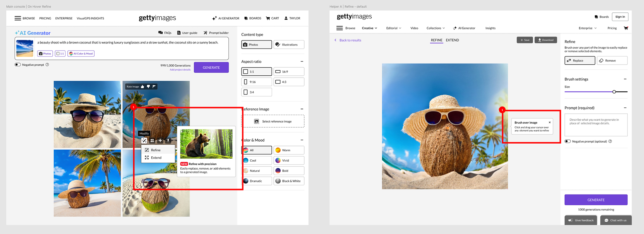Click the GENERATE button in main console
Screen dimensions: 644x234
pos(211,68)
